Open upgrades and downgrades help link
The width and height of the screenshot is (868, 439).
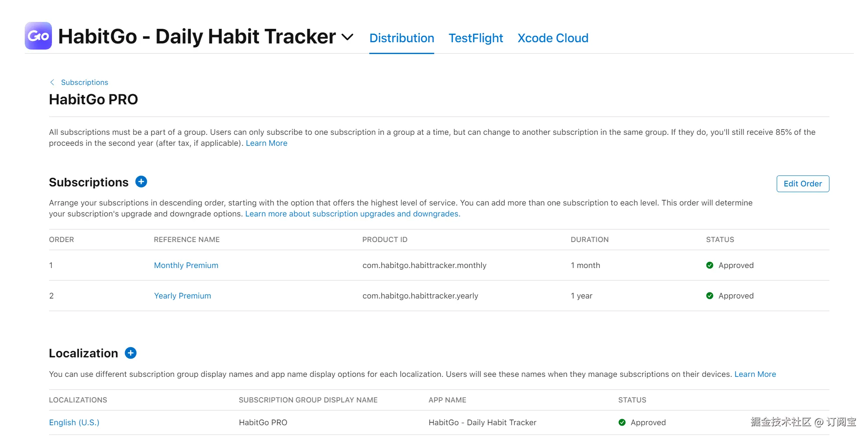pos(352,214)
